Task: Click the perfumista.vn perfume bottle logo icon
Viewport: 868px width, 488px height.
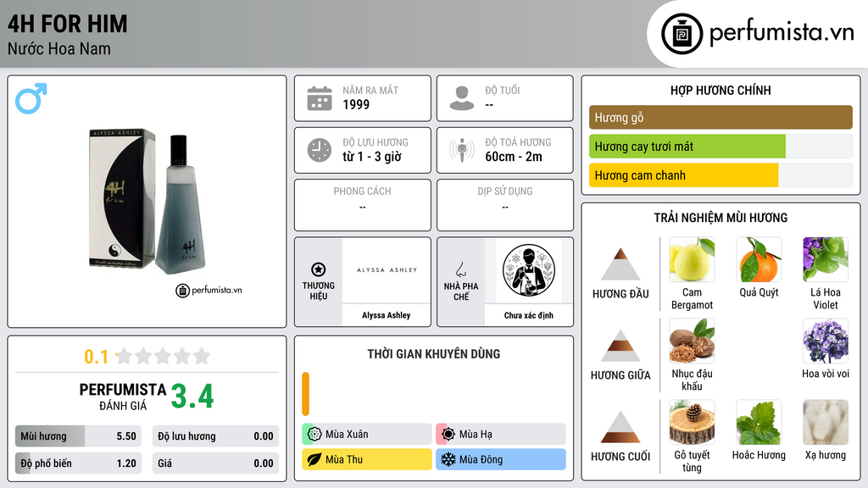Action: tap(682, 34)
